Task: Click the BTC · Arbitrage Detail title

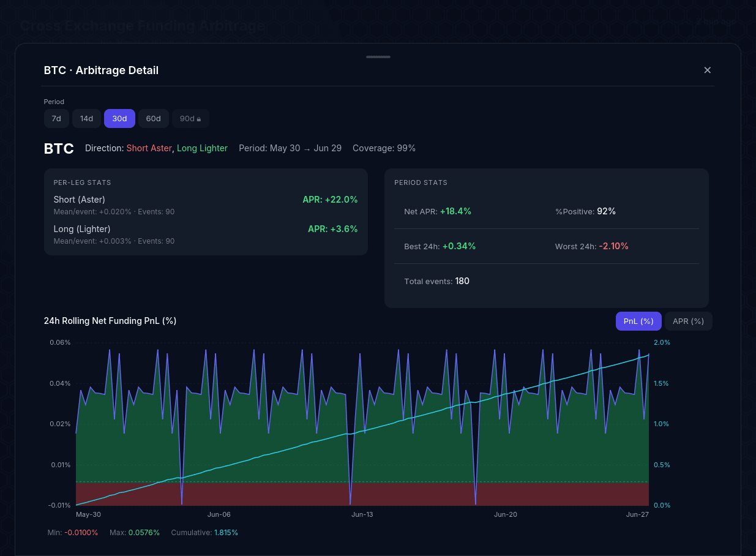Action: 101,70
